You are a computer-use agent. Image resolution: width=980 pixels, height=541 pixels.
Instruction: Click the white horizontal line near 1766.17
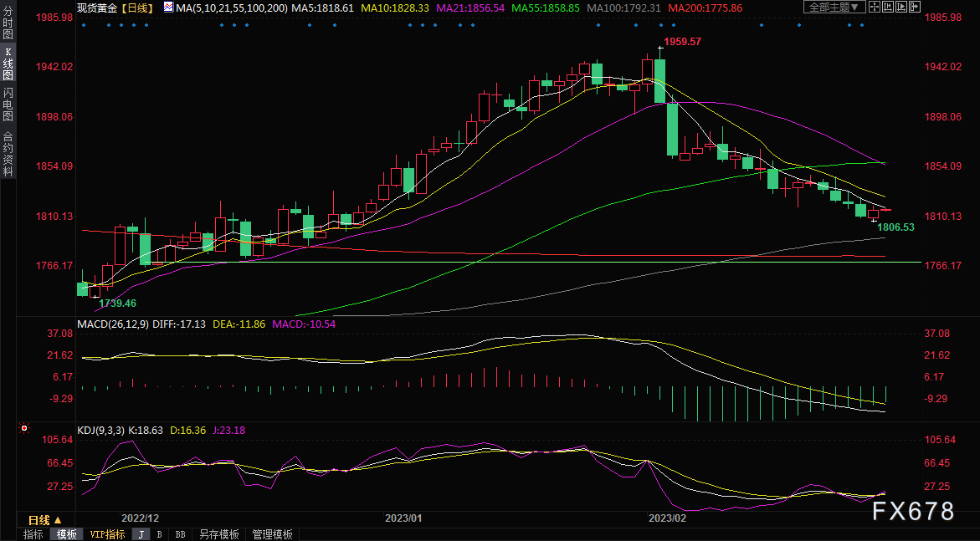[502, 262]
